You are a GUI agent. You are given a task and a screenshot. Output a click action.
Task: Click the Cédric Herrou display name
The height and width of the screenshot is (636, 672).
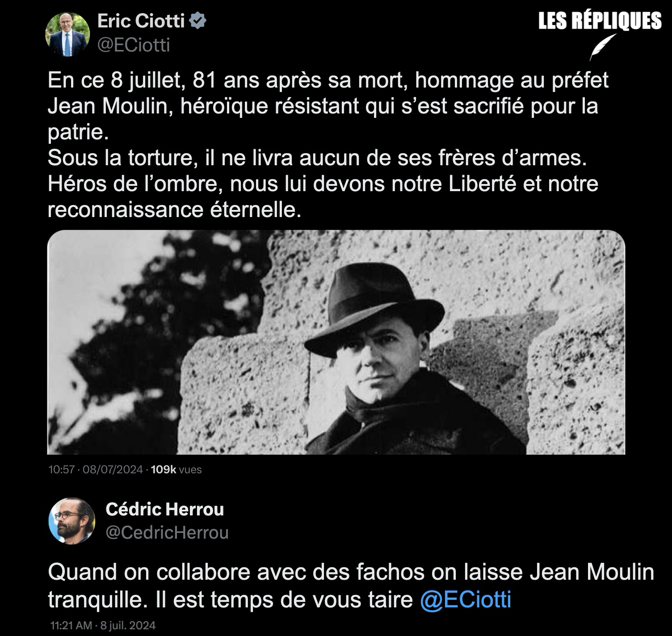[165, 509]
